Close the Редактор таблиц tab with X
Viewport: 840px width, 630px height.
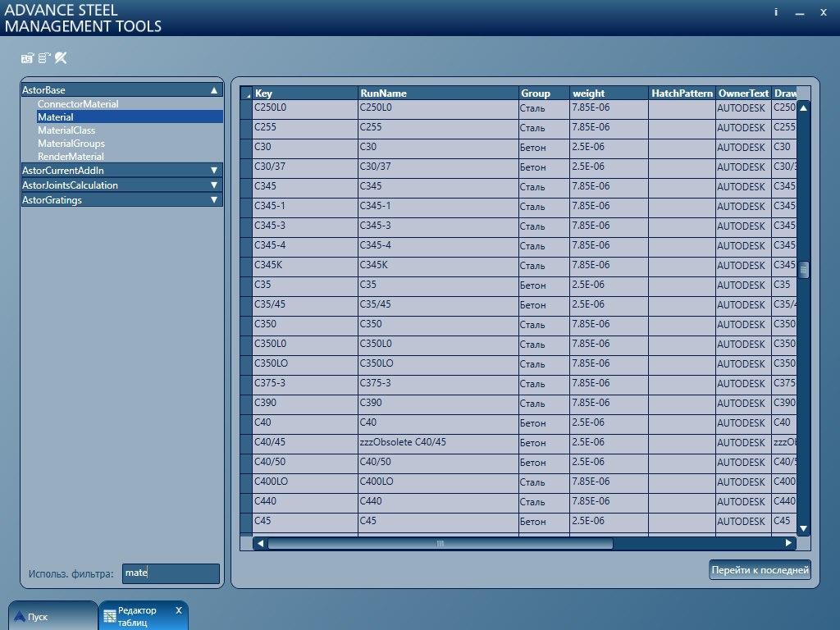coord(179,610)
